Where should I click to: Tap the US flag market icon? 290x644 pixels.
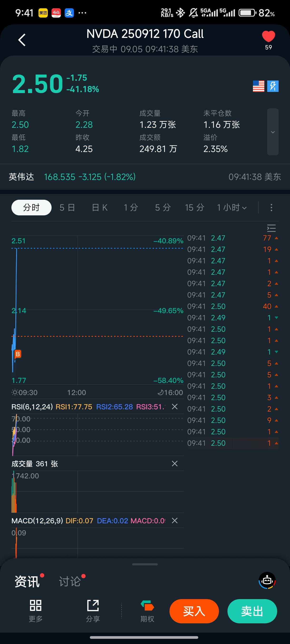pos(258,86)
